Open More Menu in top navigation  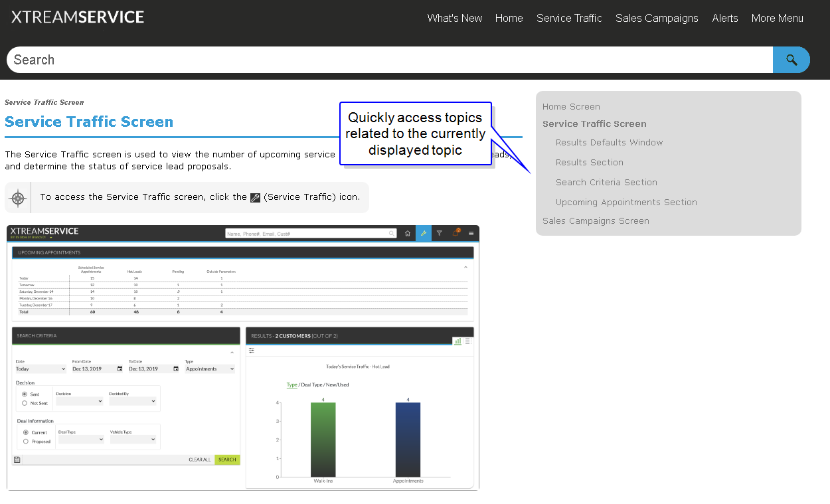coord(777,19)
